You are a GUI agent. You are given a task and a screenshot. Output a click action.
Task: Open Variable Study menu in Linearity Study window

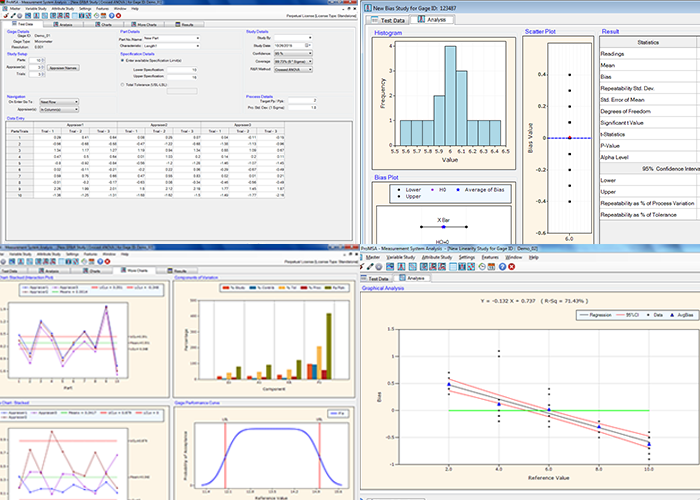tap(400, 257)
